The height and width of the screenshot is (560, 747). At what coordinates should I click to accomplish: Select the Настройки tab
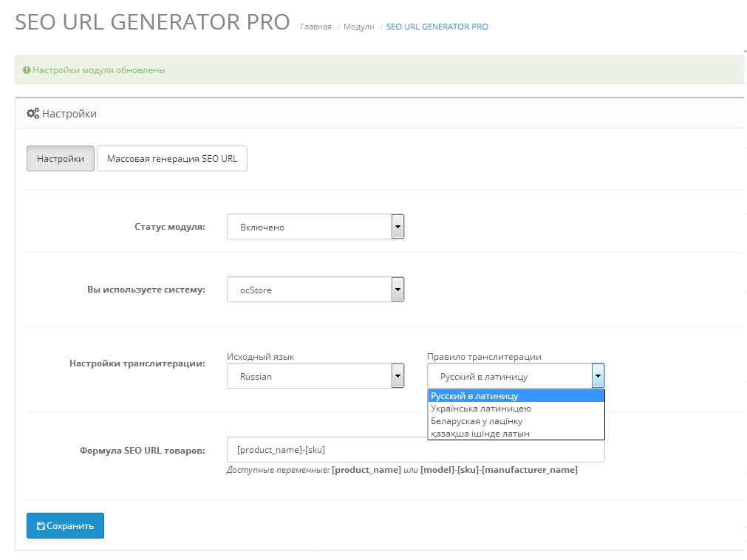(x=60, y=158)
